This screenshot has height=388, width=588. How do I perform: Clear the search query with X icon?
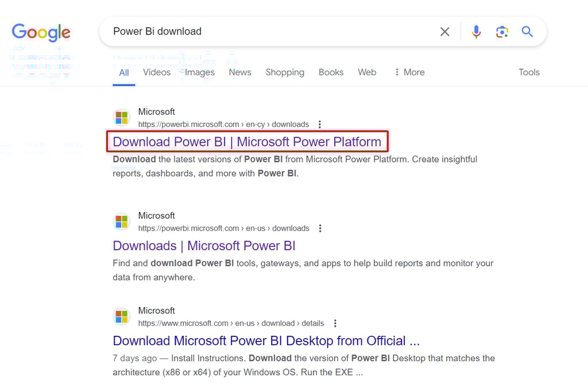tap(444, 32)
